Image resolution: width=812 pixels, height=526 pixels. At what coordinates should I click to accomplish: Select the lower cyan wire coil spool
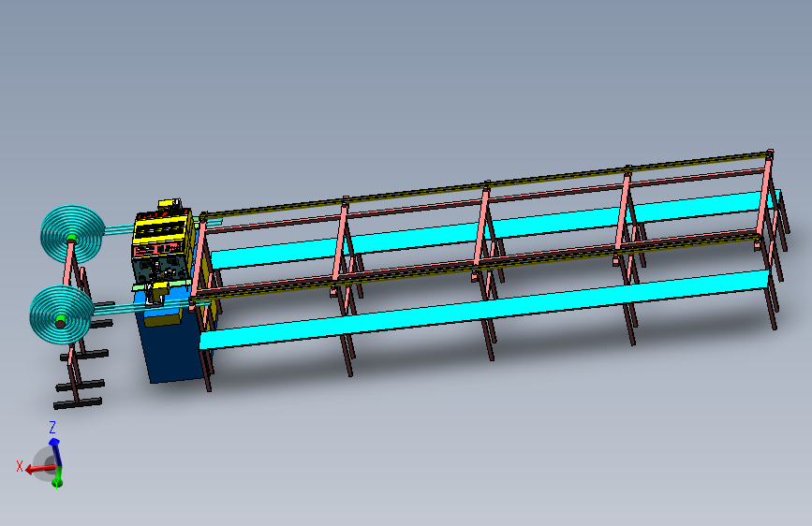coord(61,314)
